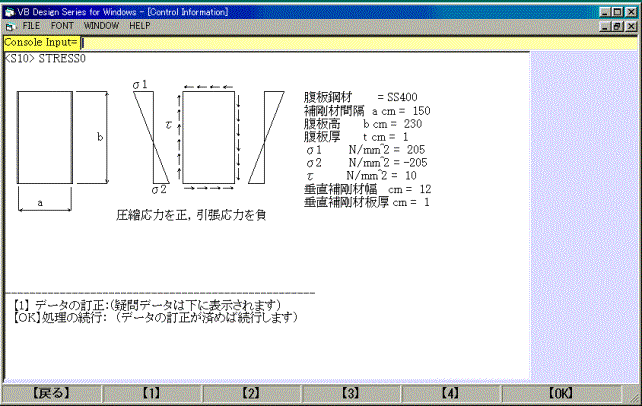Viewport: 642px width, 406px height.
Task: Open the FILE menu
Action: click(31, 26)
